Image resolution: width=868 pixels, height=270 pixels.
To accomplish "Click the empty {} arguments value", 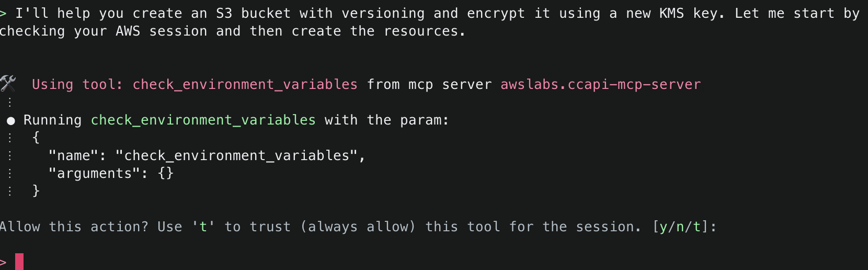I will point(165,174).
